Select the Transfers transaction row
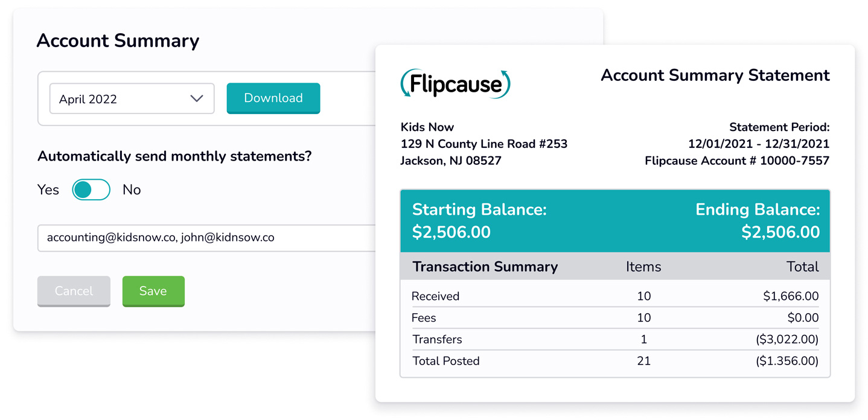Viewport: 868px width, 420px height. click(615, 340)
